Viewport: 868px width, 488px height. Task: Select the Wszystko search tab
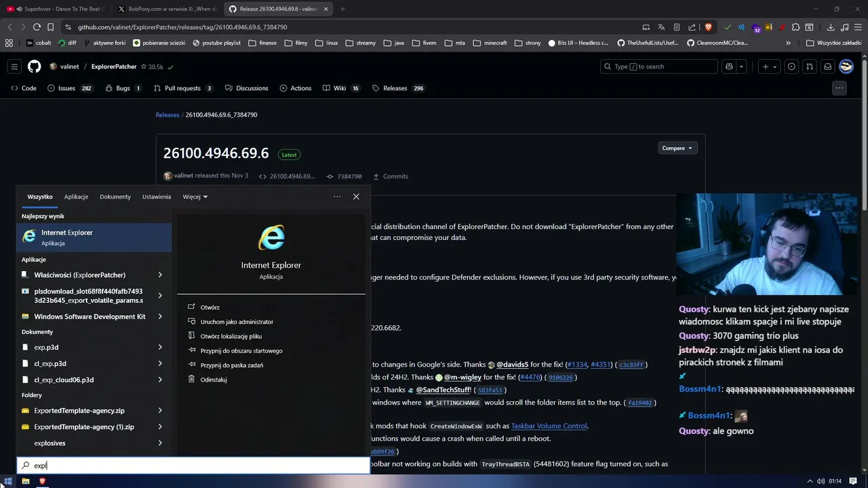coord(40,197)
